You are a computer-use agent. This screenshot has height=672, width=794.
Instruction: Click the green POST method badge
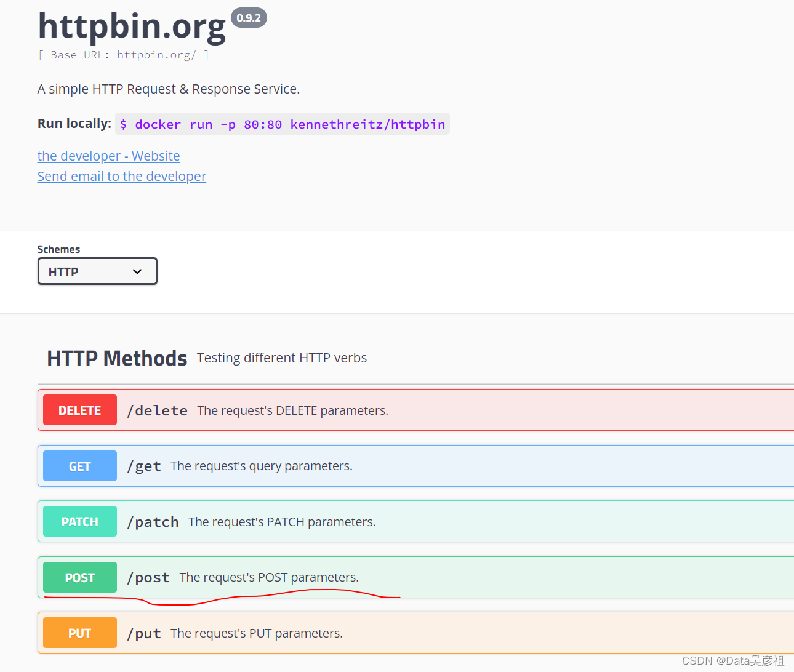80,577
